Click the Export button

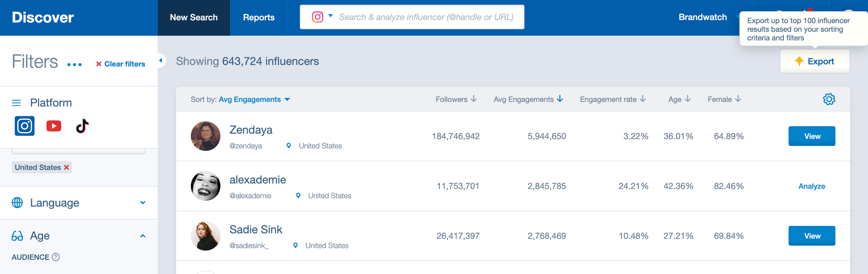tap(815, 61)
